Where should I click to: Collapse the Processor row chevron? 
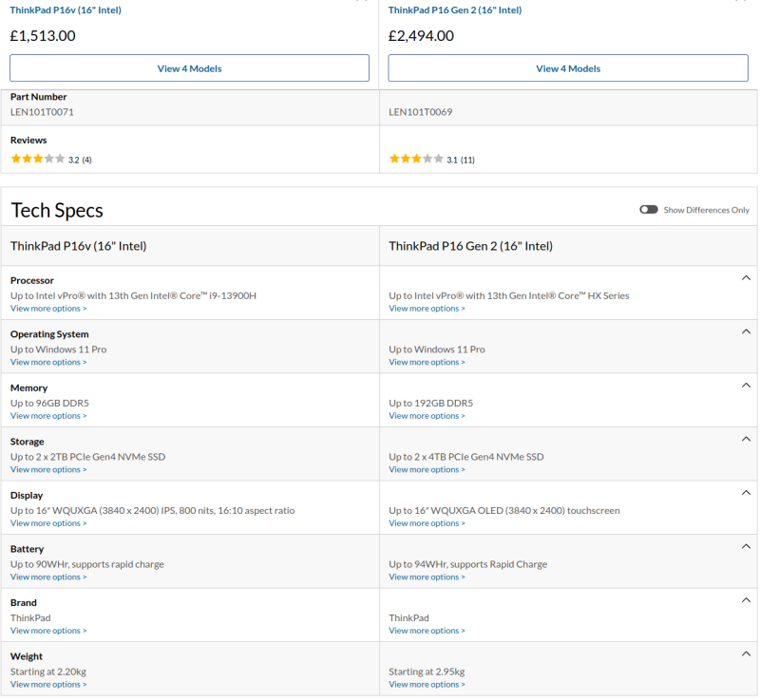[x=746, y=278]
